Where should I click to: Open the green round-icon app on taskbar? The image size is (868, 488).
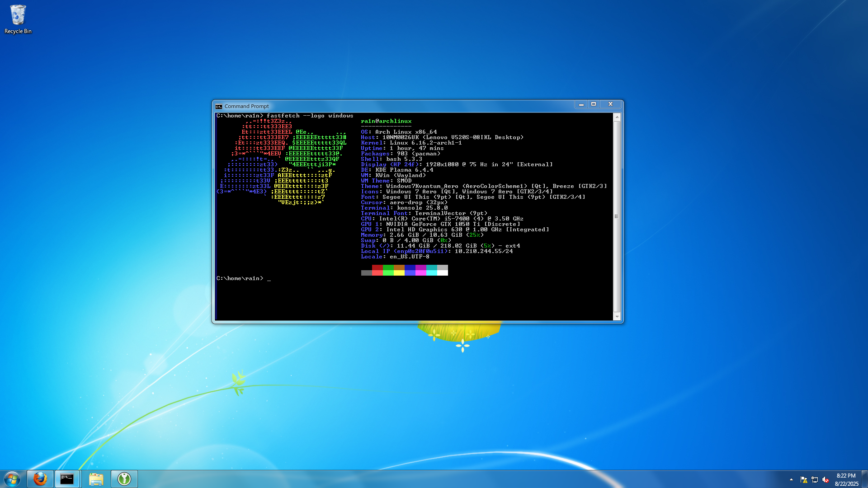[x=124, y=479]
